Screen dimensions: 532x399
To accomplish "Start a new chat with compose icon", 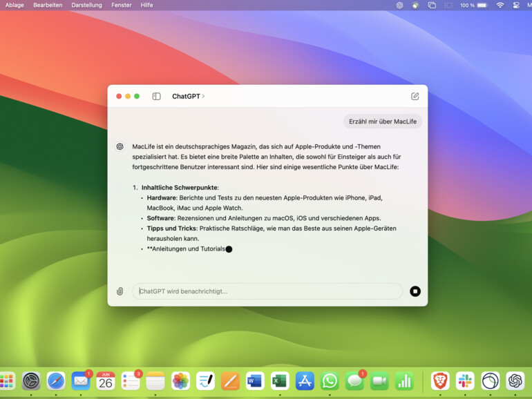I will point(415,96).
